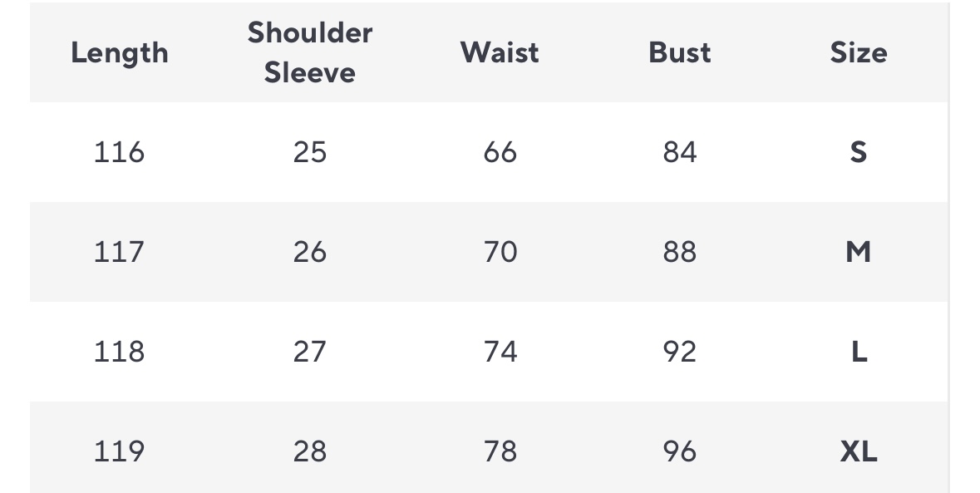Select the Waist column header
The height and width of the screenshot is (493, 980).
pyautogui.click(x=500, y=52)
